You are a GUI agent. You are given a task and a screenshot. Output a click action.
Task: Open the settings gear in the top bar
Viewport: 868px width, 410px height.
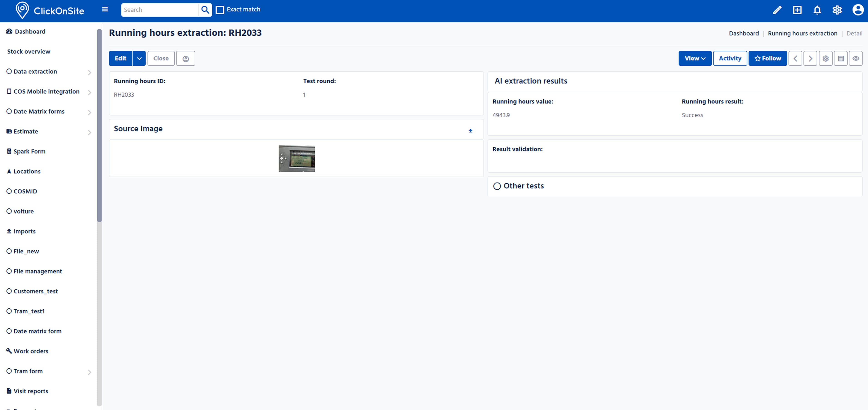click(x=837, y=10)
